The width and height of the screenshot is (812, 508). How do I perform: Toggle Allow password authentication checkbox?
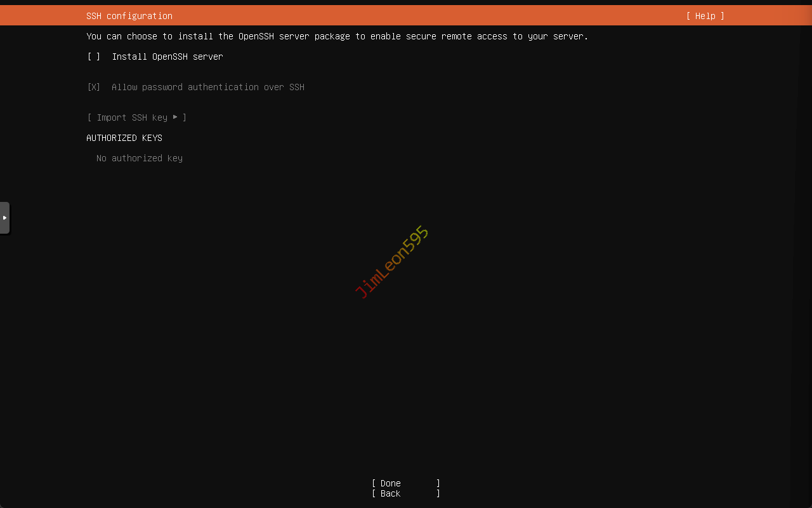point(94,87)
